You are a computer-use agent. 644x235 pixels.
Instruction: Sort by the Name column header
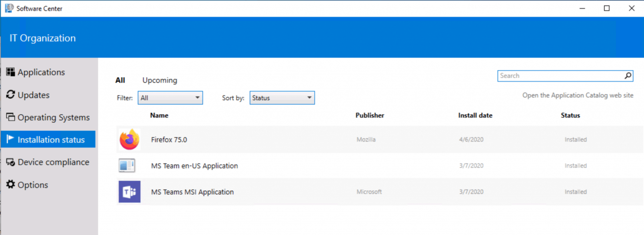coord(159,115)
